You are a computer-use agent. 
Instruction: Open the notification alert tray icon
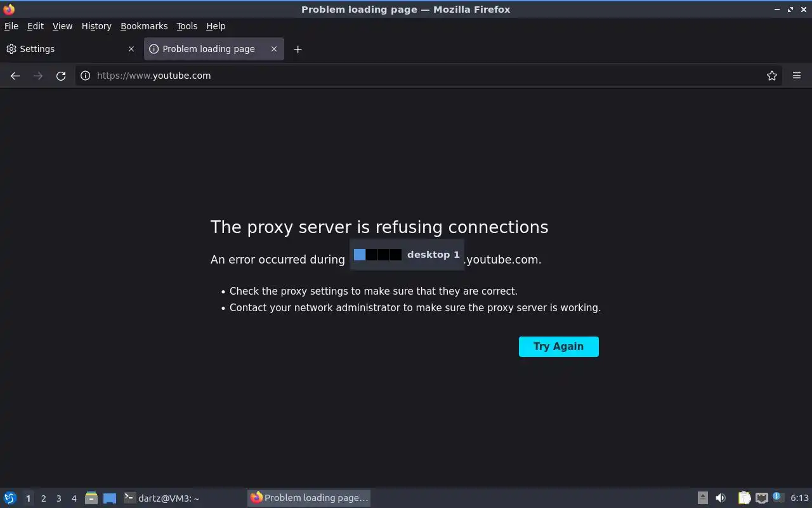(x=778, y=498)
